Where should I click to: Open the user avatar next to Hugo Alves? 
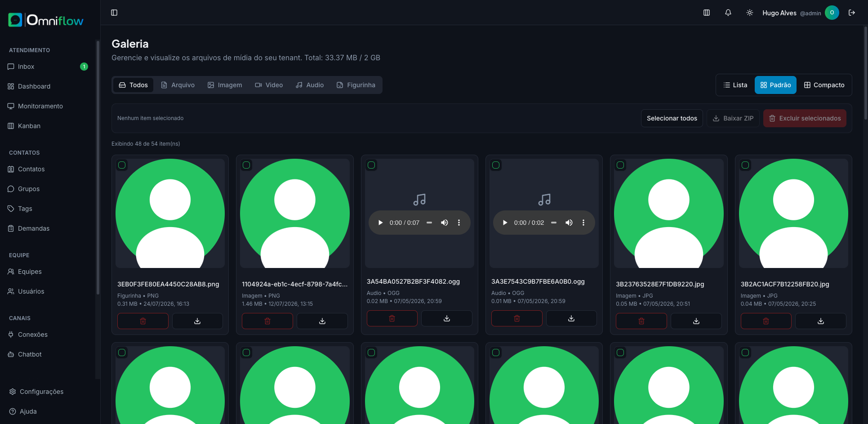coord(832,13)
